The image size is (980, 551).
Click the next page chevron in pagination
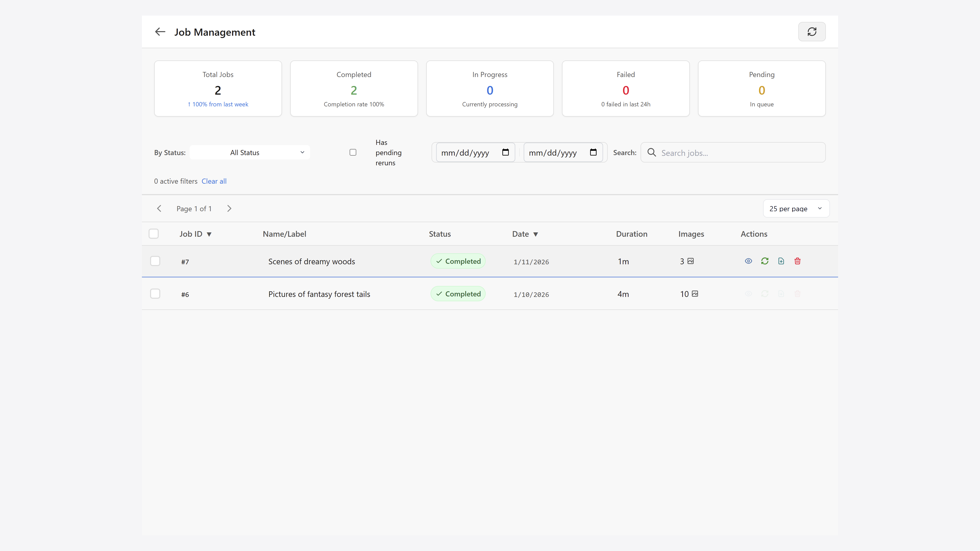tap(229, 208)
